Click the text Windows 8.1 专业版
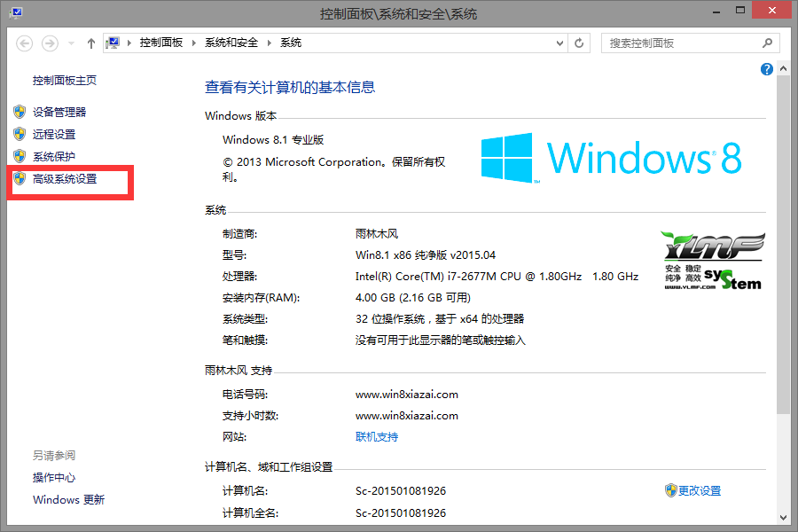 click(273, 140)
